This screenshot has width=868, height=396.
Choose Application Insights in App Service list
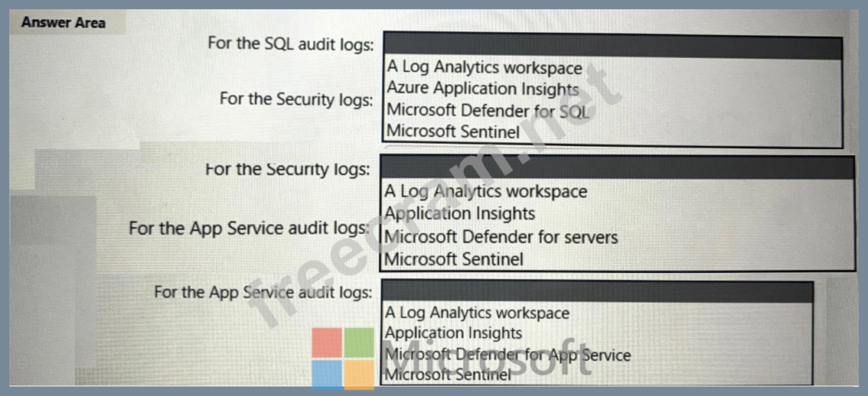click(453, 333)
